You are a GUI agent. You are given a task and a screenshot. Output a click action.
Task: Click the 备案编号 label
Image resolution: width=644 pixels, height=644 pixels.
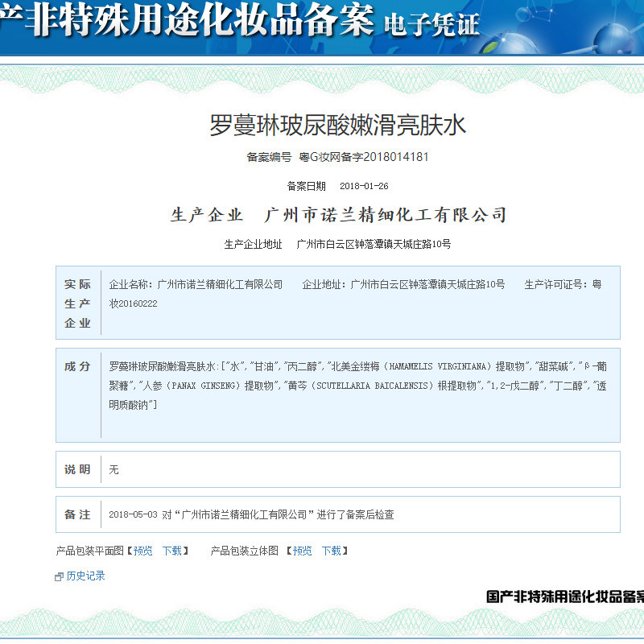point(269,157)
